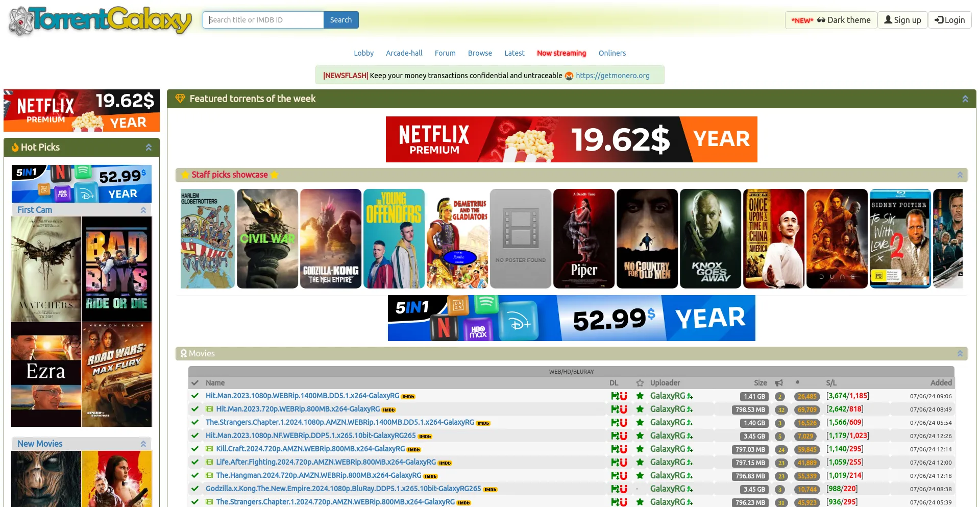
Task: Click the Monero icon in the newsflash
Action: tap(569, 76)
